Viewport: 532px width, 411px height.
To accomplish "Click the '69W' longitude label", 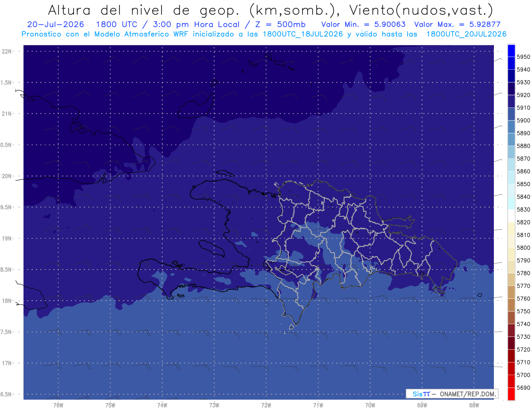I will pos(422,405).
